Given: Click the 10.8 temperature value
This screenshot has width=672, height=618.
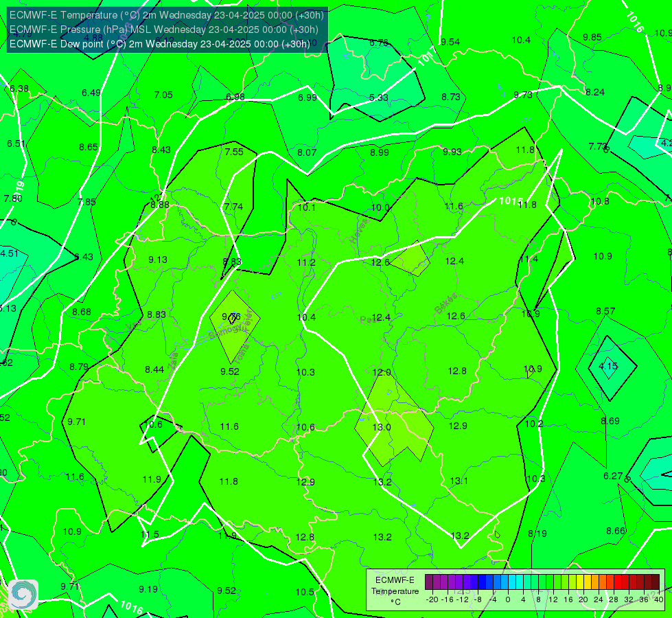Looking at the screenshot, I should [x=600, y=202].
